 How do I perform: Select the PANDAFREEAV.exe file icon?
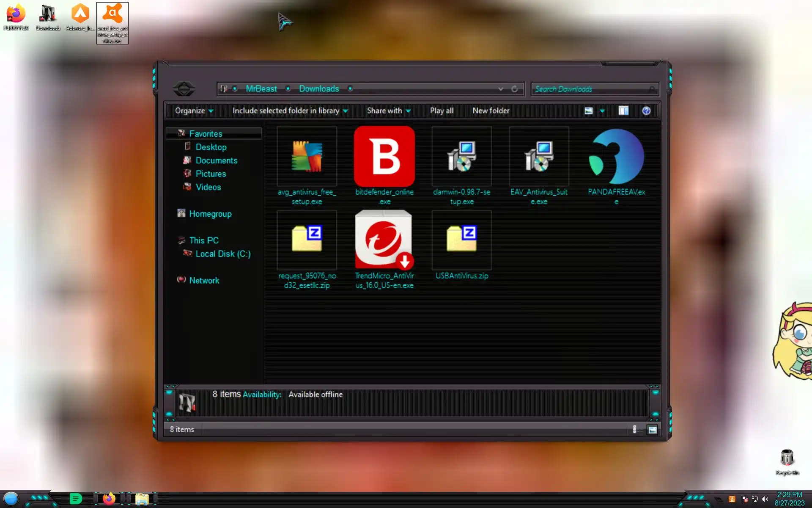click(616, 157)
